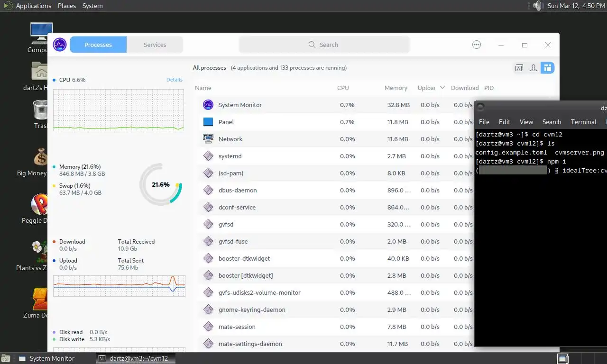This screenshot has width=607, height=364.
Task: Open the terminal Edit menu
Action: [505, 122]
